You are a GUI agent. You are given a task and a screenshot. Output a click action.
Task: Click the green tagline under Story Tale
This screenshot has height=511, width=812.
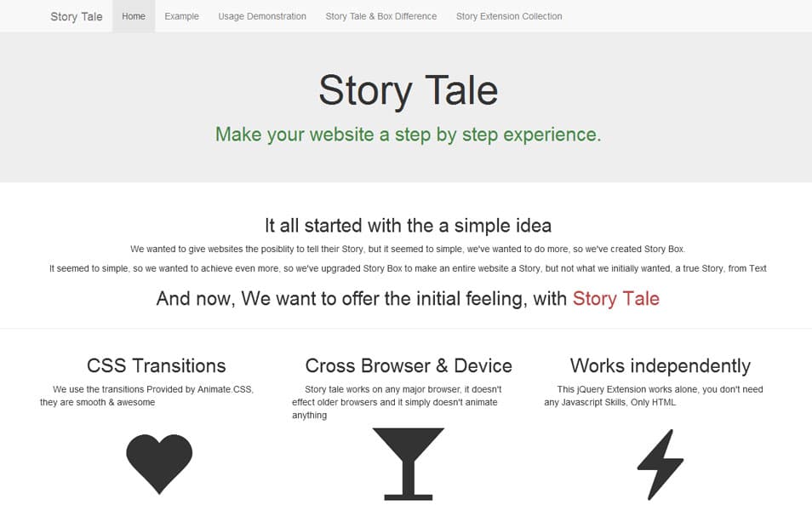(409, 135)
